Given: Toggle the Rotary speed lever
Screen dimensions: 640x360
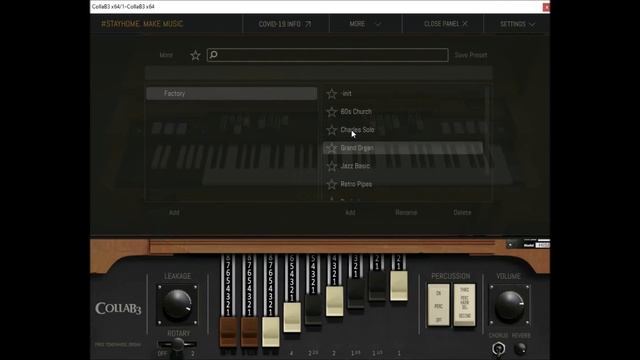Looking at the screenshot, I should coord(177,344).
